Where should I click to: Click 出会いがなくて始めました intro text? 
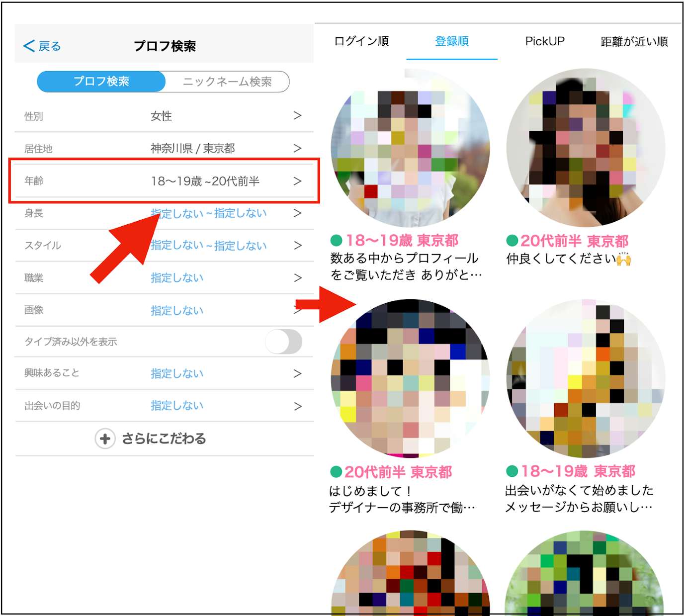tap(579, 499)
